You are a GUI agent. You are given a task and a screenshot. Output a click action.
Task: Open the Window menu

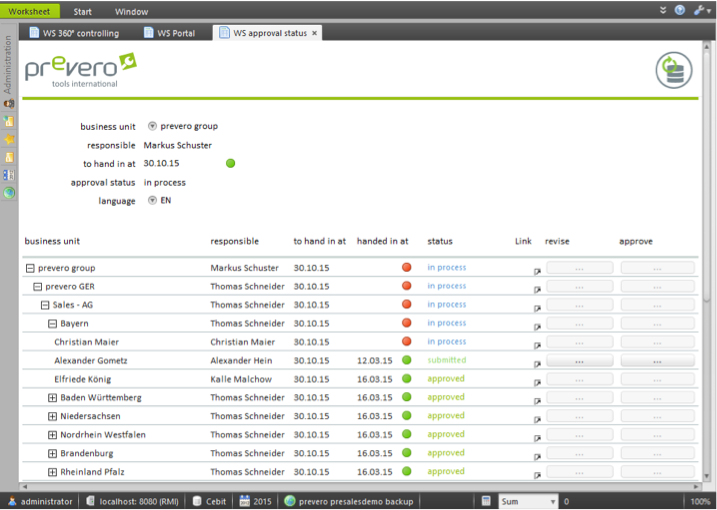(x=131, y=11)
